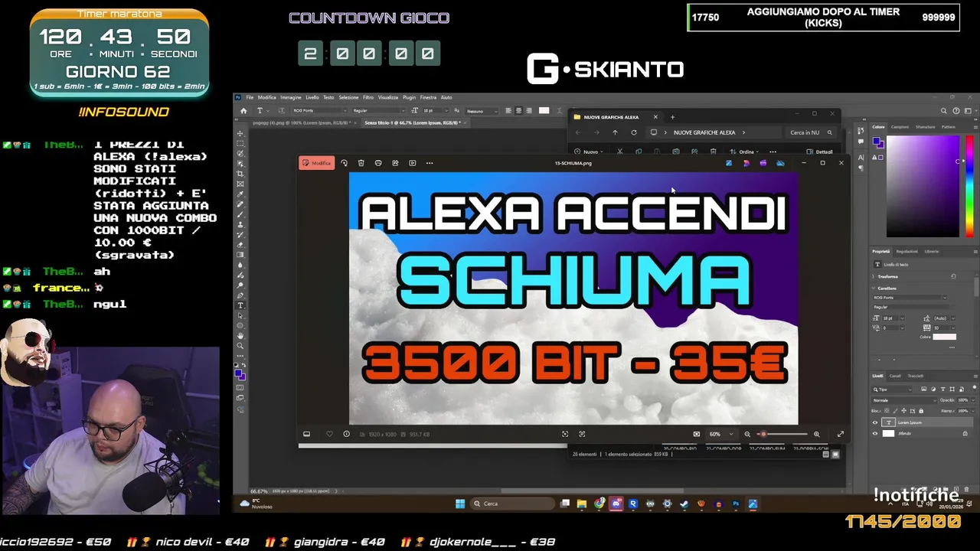Select the Gradient tool
Image resolution: width=980 pixels, height=551 pixels.
[240, 254]
